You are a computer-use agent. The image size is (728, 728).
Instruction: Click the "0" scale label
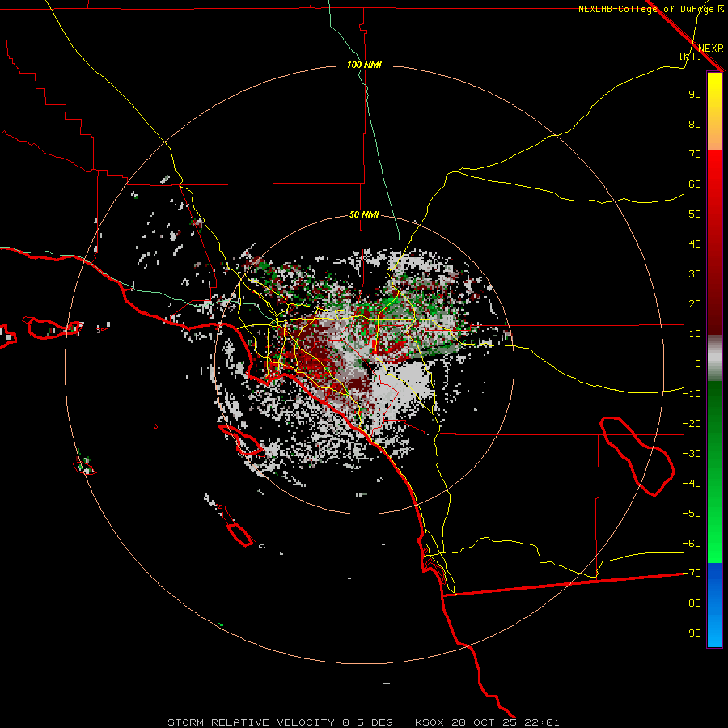coord(698,363)
